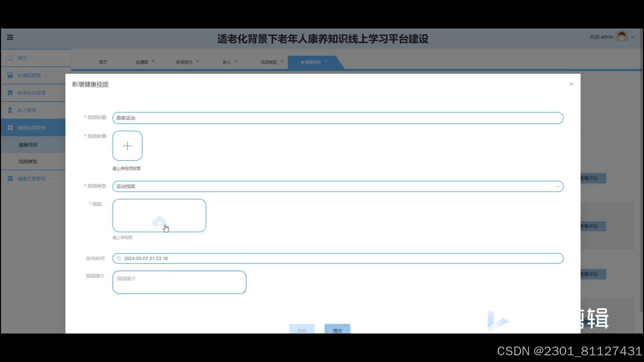Click the 老人管理 person icon
This screenshot has width=644, height=362.
click(x=10, y=110)
